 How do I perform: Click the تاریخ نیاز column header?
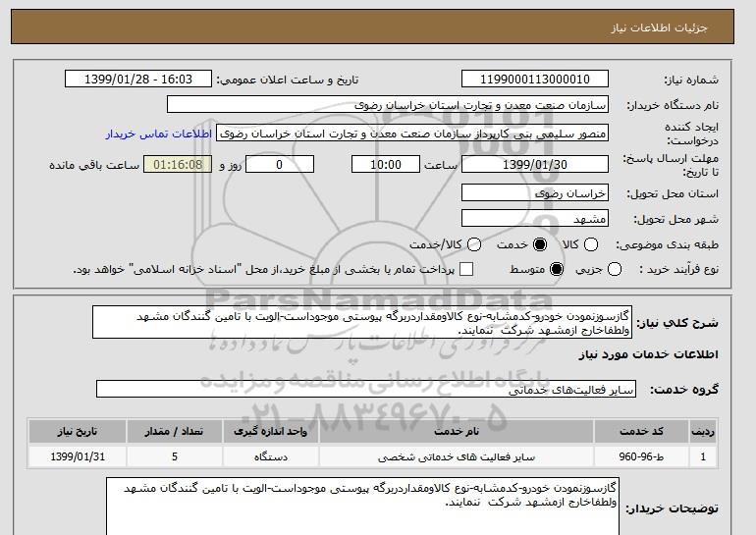(x=78, y=431)
